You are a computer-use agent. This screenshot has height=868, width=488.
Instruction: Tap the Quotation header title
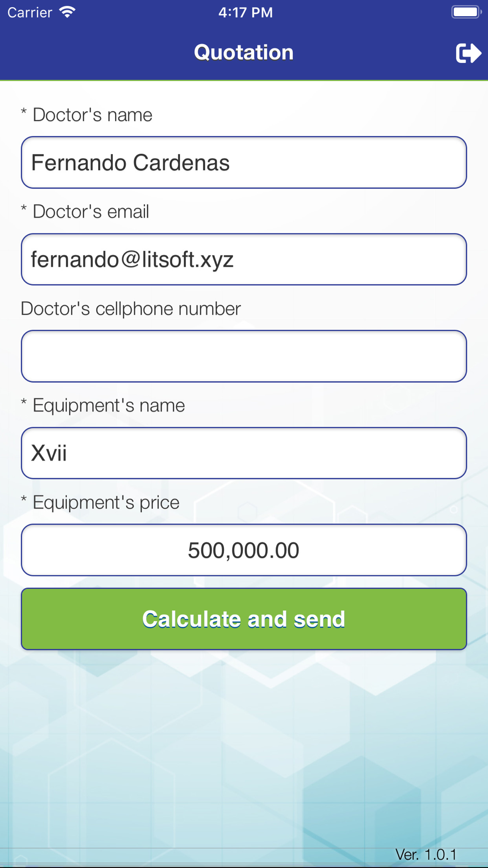[244, 52]
